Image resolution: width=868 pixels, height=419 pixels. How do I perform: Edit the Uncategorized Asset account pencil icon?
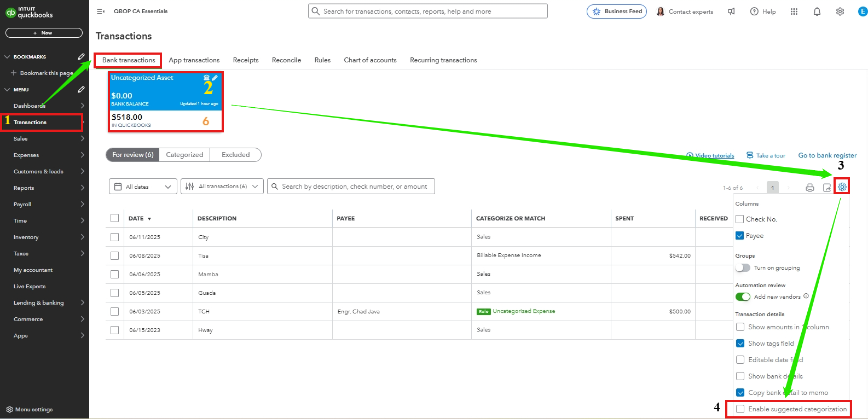(215, 78)
